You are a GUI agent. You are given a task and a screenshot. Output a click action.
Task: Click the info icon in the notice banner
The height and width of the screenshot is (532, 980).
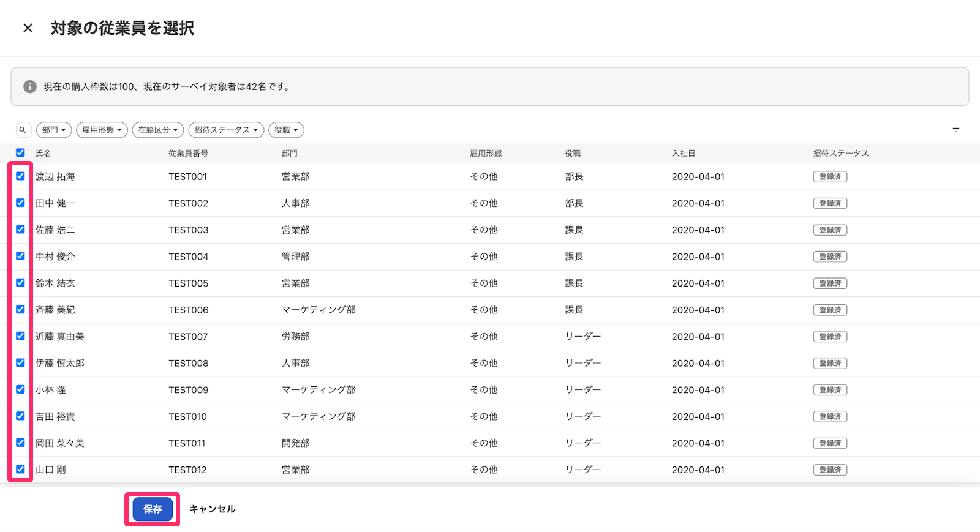point(30,86)
